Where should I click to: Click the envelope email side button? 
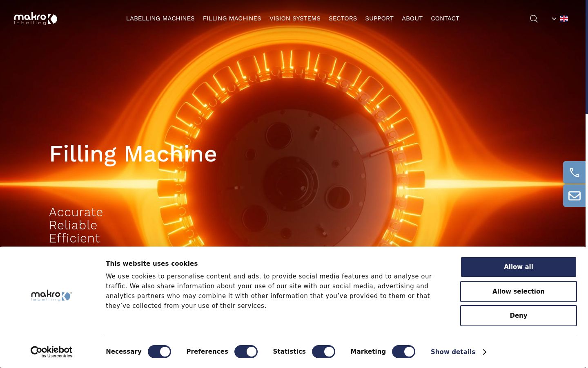click(575, 196)
